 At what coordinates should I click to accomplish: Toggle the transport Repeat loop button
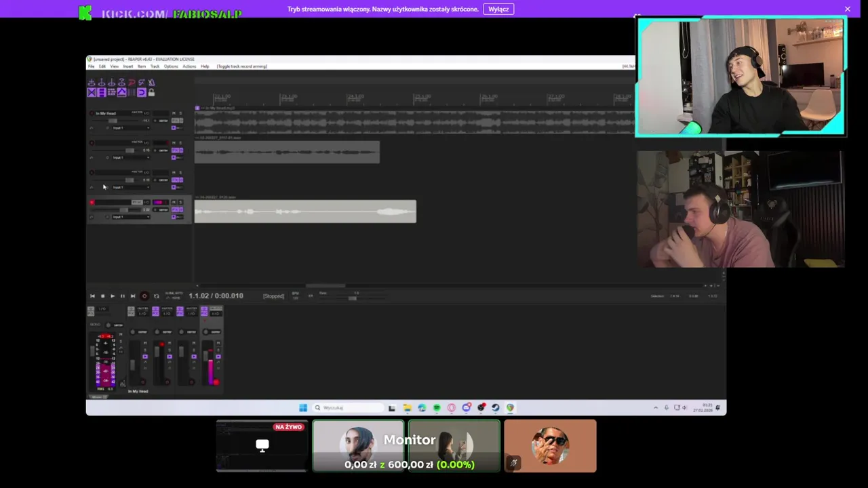[x=157, y=296]
